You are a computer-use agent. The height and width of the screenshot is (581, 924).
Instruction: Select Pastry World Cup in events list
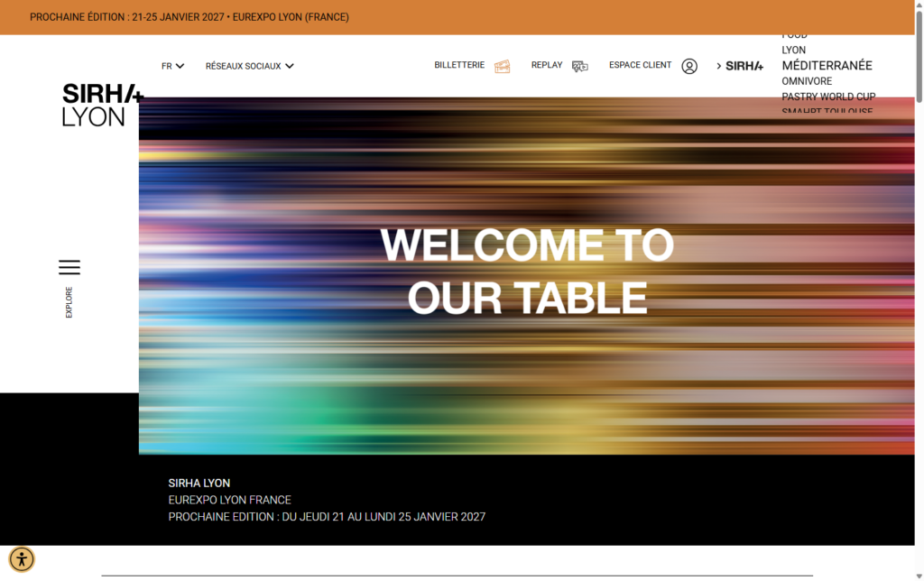point(828,97)
